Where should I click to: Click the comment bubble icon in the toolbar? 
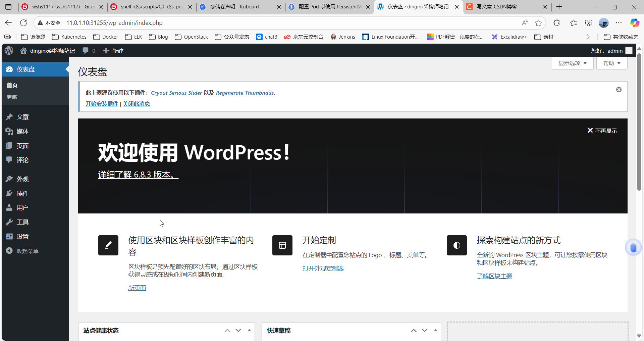point(86,51)
